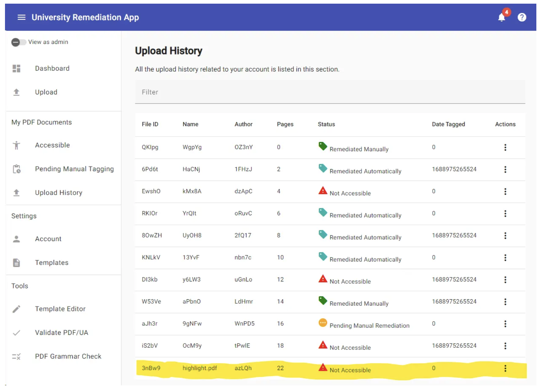Open actions menu for 8OwZH row
The image size is (542, 392).
pos(505,236)
